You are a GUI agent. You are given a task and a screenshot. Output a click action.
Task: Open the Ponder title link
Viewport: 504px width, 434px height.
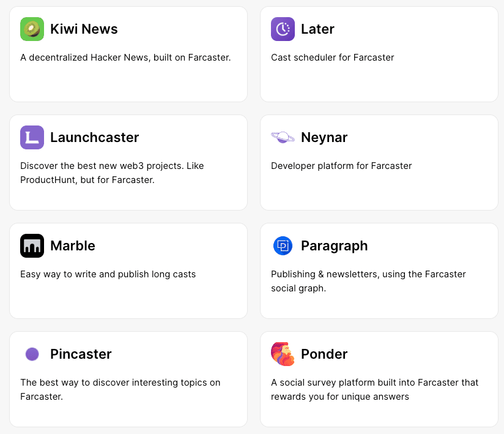[324, 354]
